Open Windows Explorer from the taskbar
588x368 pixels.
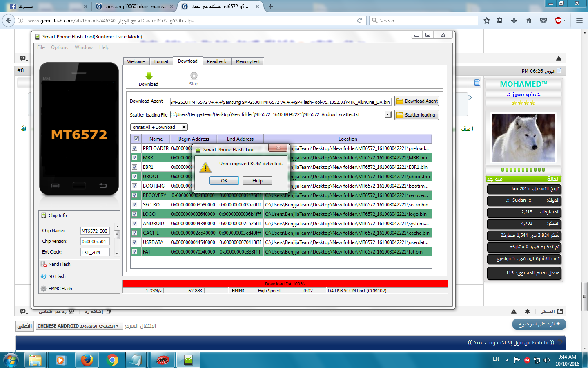coord(35,360)
